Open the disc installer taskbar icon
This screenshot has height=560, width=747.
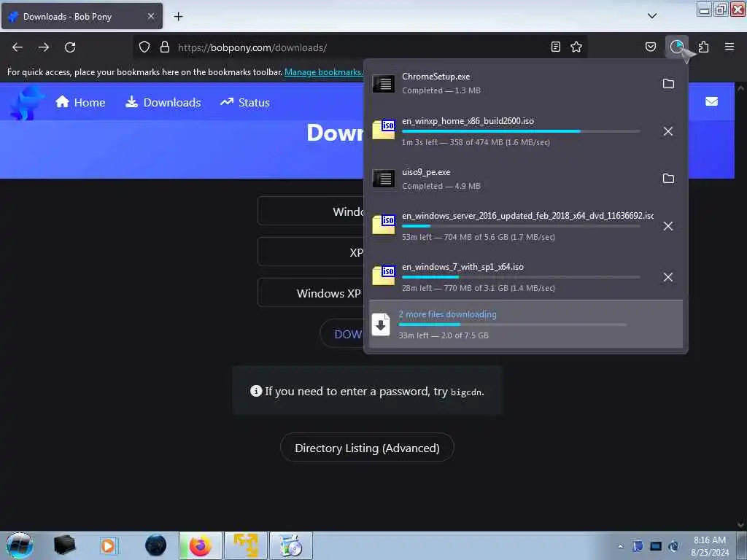click(x=291, y=545)
